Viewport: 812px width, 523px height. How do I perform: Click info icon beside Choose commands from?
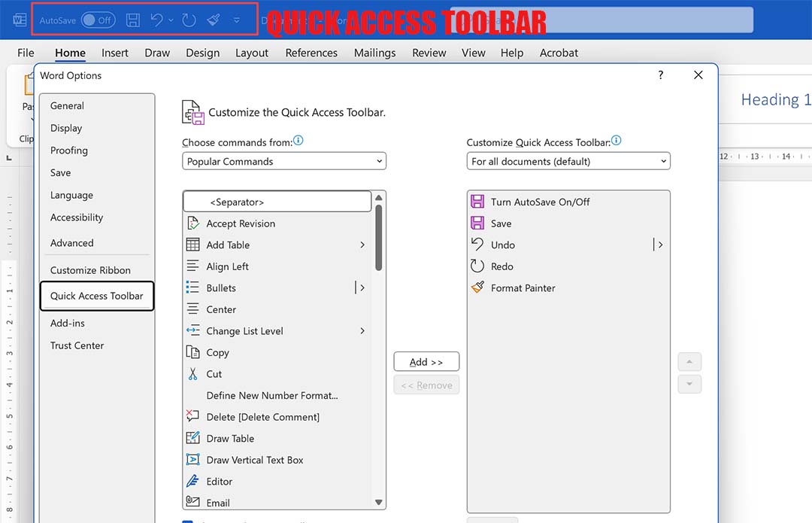point(298,141)
